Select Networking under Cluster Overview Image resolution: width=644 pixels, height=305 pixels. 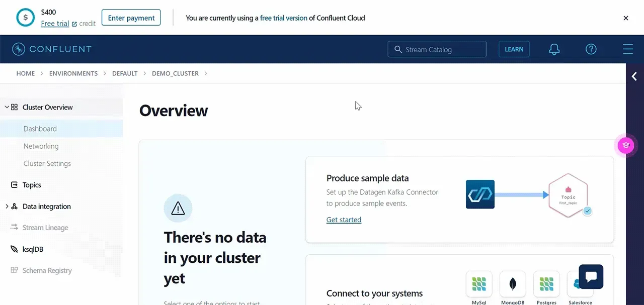[41, 146]
